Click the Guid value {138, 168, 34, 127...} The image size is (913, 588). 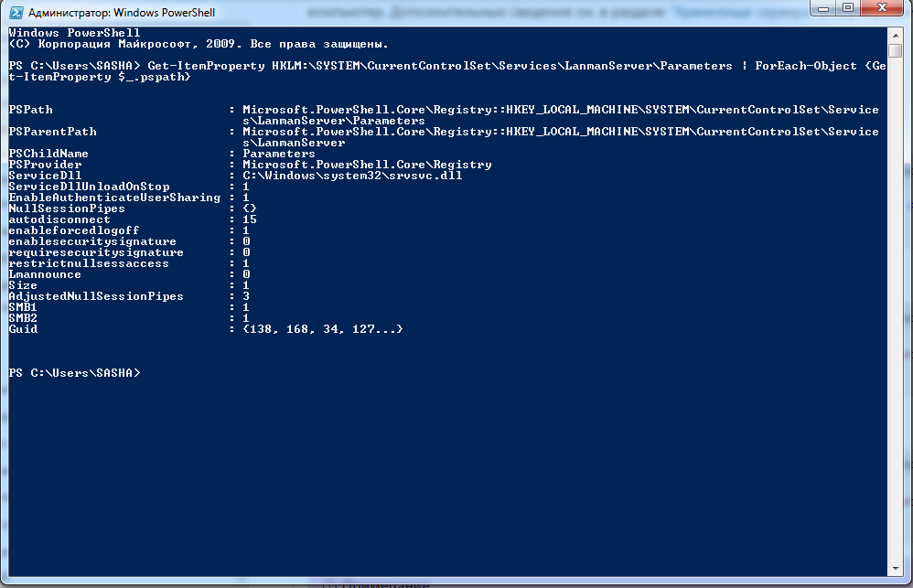coord(322,329)
